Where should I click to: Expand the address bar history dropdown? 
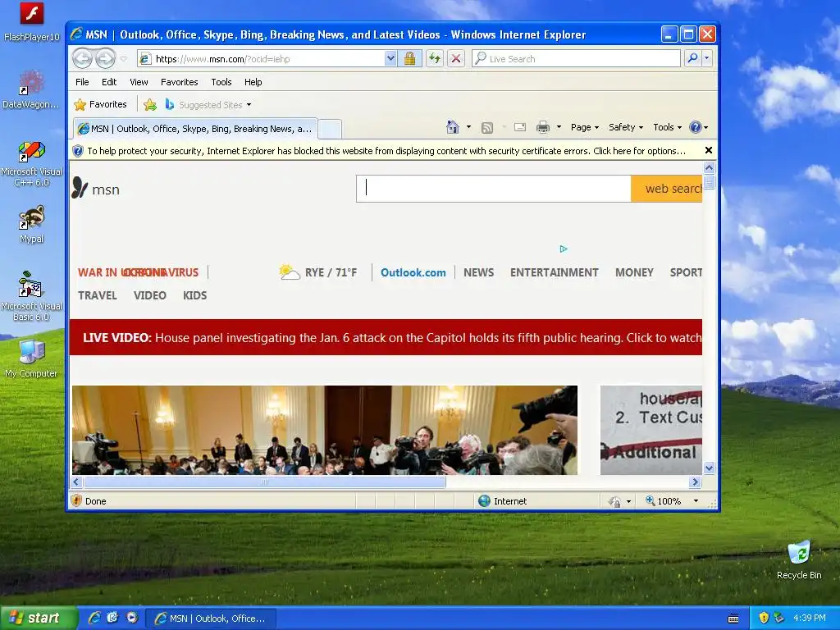click(x=390, y=58)
